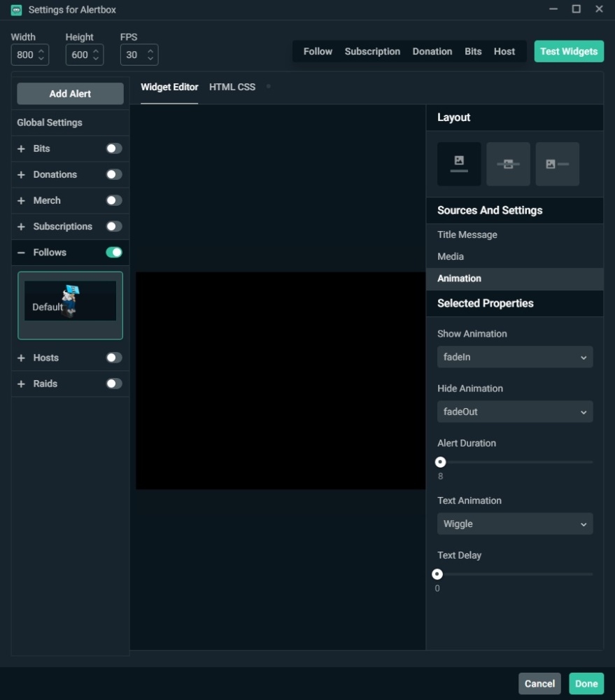
Task: Enable the Bits alerts toggle
Action: [114, 148]
